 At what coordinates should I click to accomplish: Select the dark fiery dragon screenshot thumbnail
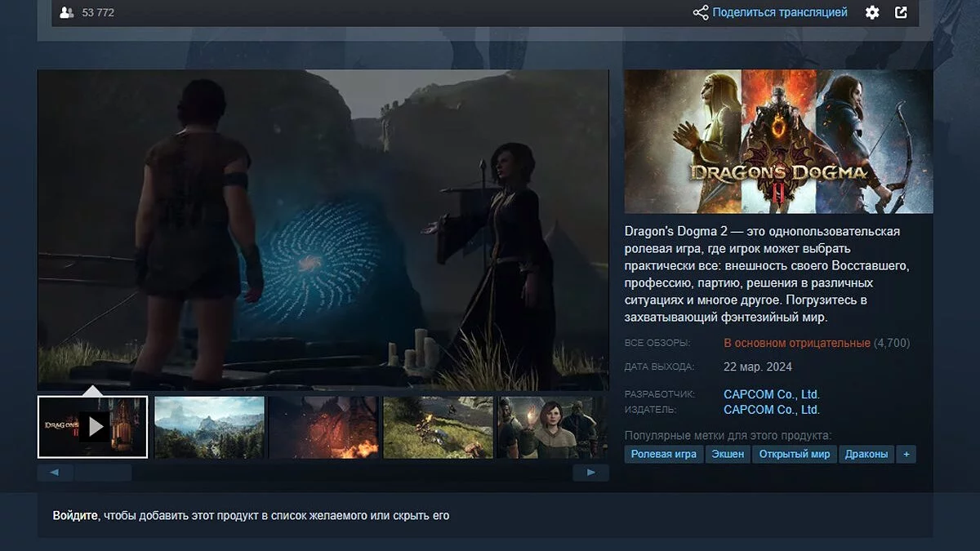tap(324, 427)
